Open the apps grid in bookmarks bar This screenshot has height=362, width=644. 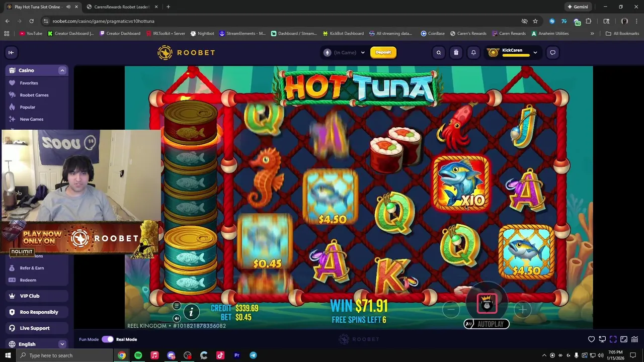tap(7, 34)
